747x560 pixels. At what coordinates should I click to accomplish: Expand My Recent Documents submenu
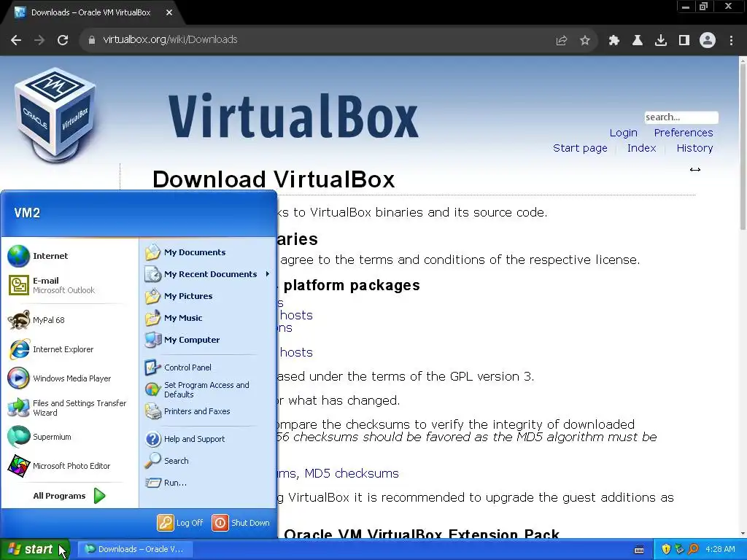[x=208, y=274]
